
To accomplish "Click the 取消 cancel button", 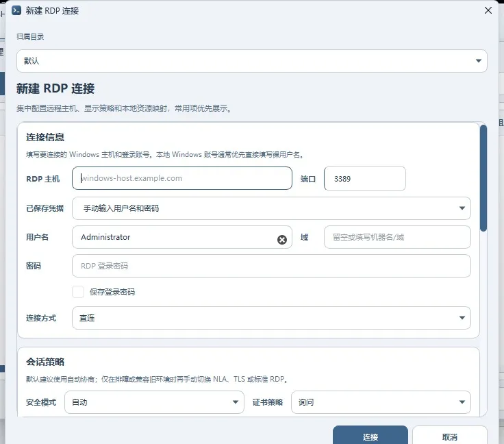I will (450, 436).
